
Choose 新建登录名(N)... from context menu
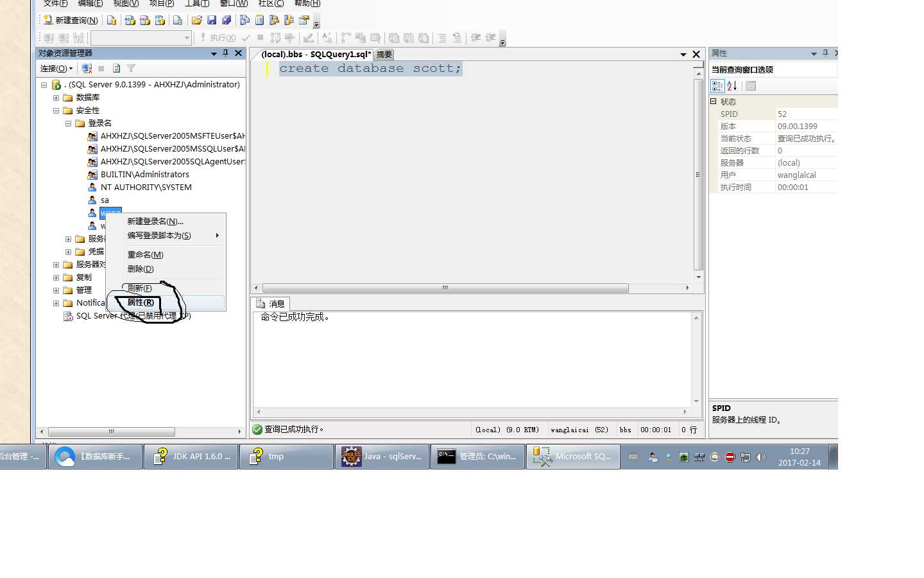click(166, 222)
